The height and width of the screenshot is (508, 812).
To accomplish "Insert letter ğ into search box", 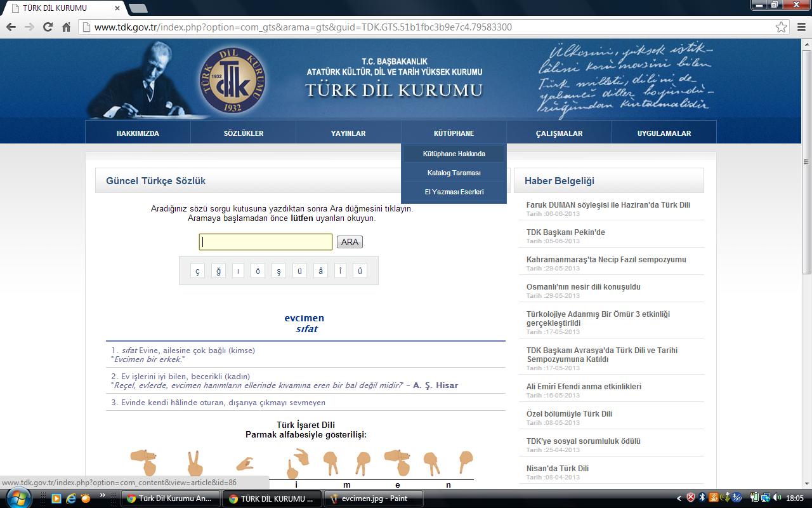I will coord(218,271).
